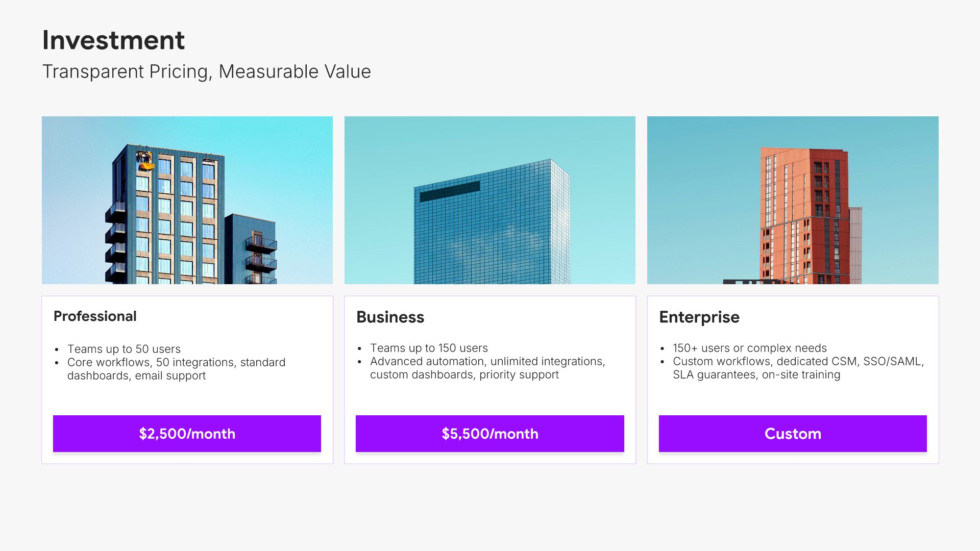Viewport: 980px width, 551px height.
Task: Select the Business plan heading
Action: [390, 317]
